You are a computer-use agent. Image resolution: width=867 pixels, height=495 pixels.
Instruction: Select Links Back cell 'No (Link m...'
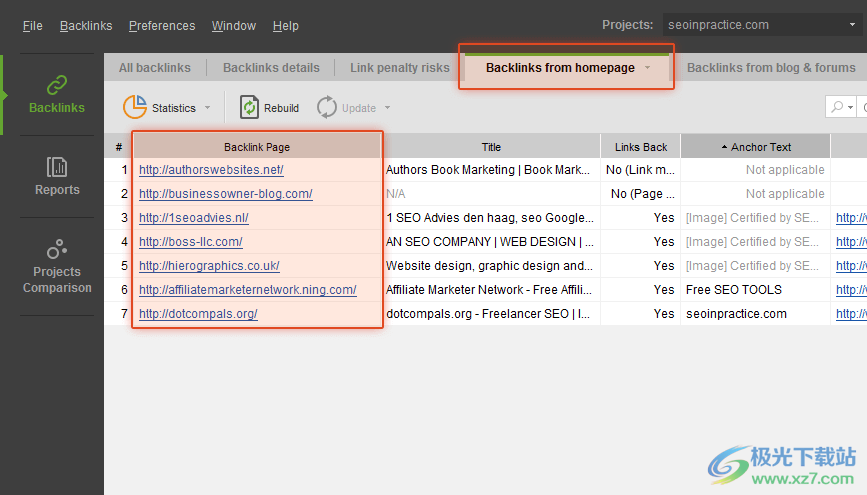(x=641, y=170)
